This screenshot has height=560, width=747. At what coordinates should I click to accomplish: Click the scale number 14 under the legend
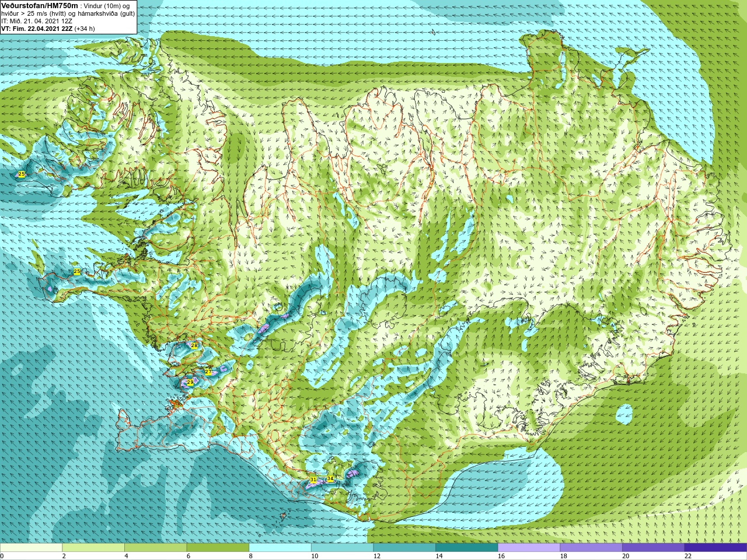point(439,556)
